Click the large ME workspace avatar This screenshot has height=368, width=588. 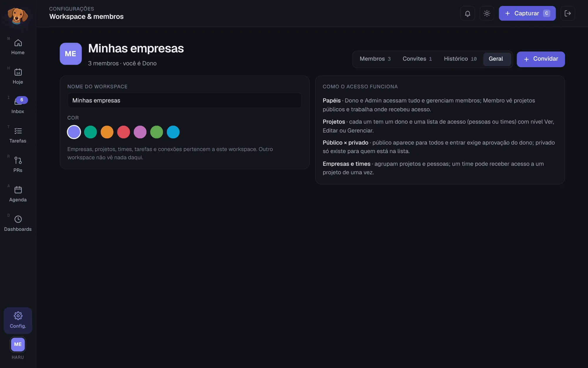[71, 54]
